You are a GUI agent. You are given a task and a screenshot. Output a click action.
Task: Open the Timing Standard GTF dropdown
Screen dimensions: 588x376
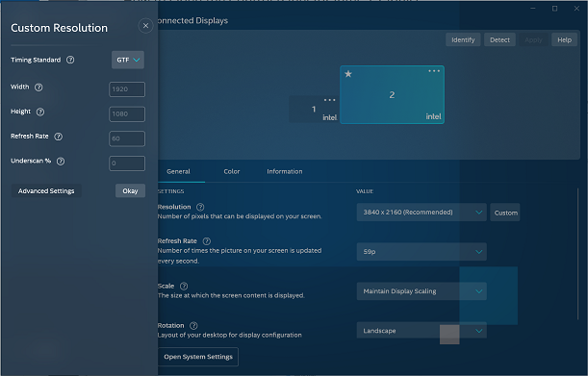click(128, 60)
